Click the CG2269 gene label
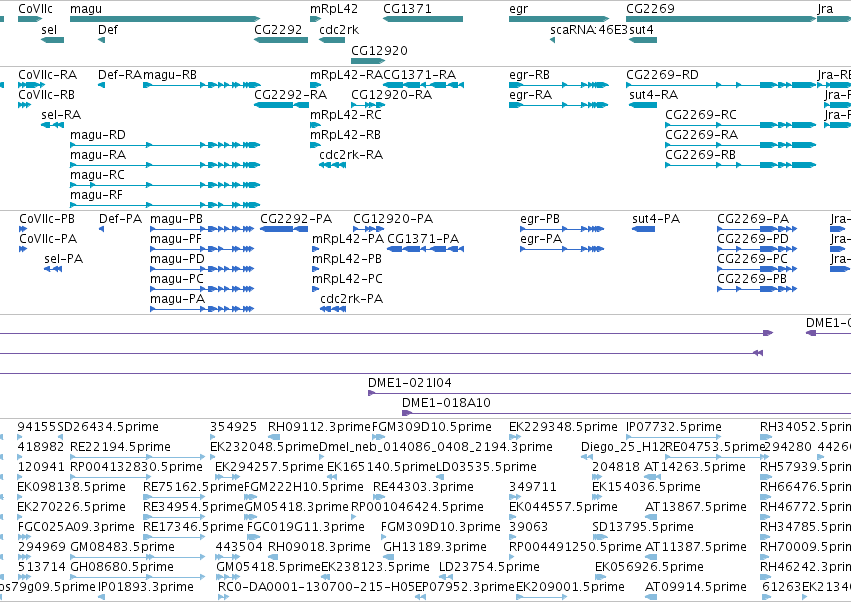The width and height of the screenshot is (851, 602). click(x=650, y=9)
